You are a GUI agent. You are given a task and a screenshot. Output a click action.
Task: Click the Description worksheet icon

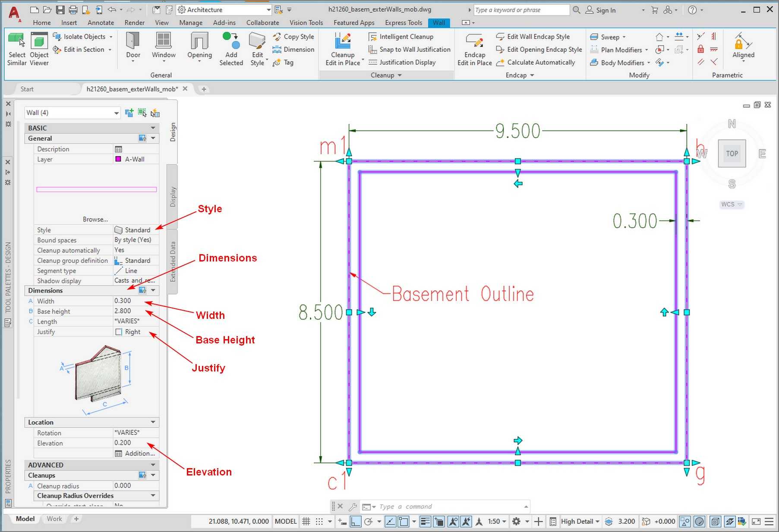point(118,149)
